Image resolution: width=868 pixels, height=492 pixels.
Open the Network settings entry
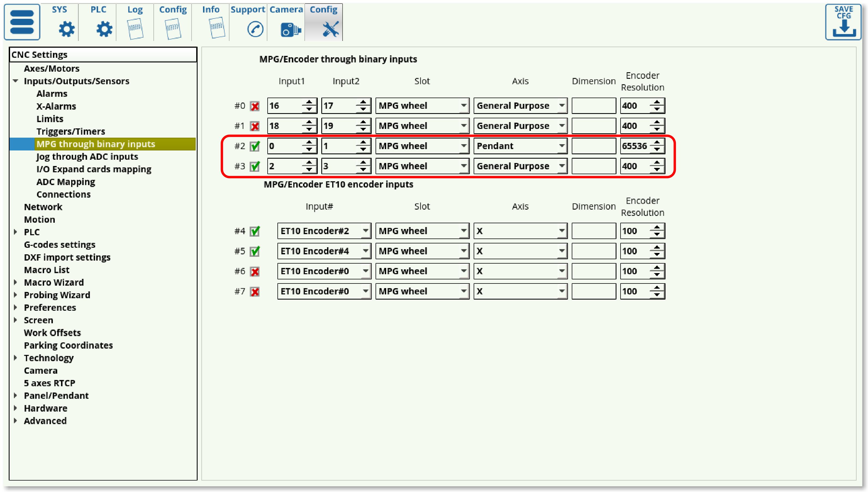tap(43, 207)
